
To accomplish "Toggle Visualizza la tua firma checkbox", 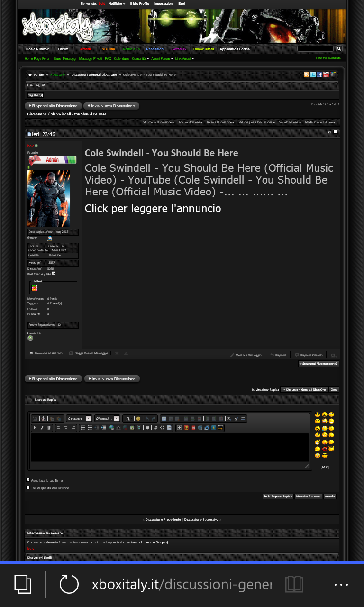I will pyautogui.click(x=28, y=480).
